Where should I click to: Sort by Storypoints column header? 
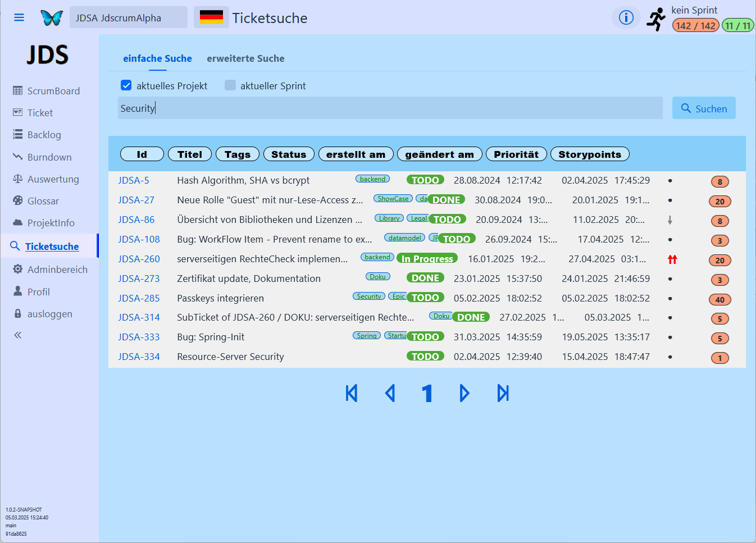pyautogui.click(x=590, y=154)
